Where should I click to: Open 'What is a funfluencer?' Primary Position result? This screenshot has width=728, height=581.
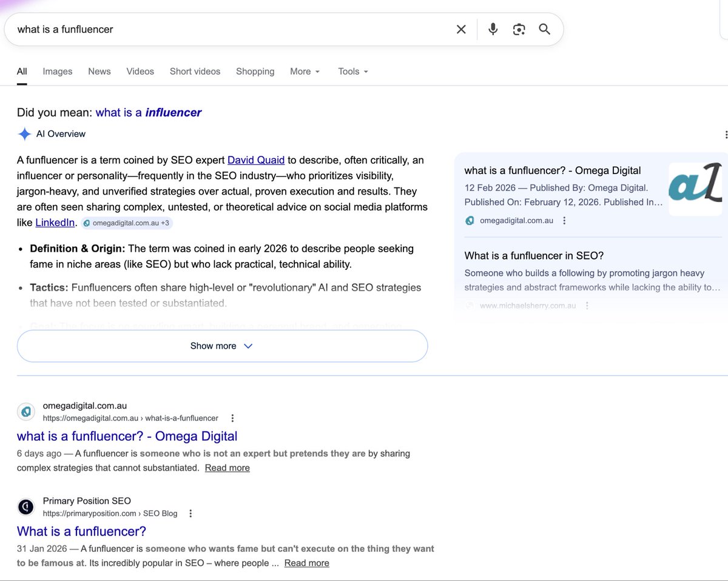tap(81, 531)
